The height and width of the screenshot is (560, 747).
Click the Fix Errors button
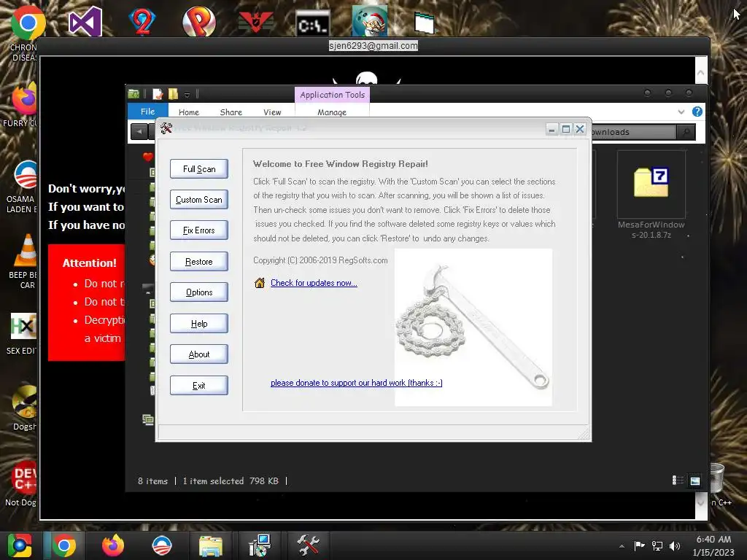pyautogui.click(x=199, y=230)
